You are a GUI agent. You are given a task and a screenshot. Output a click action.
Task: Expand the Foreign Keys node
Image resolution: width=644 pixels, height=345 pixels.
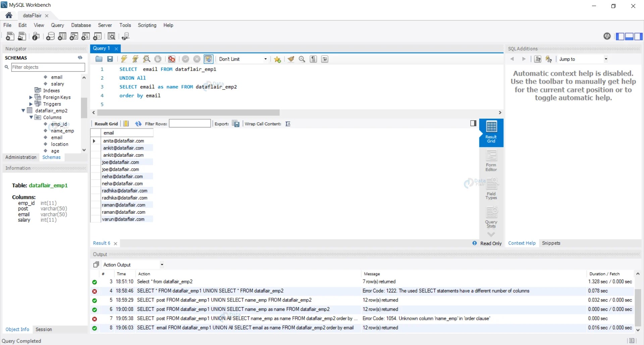tap(31, 97)
